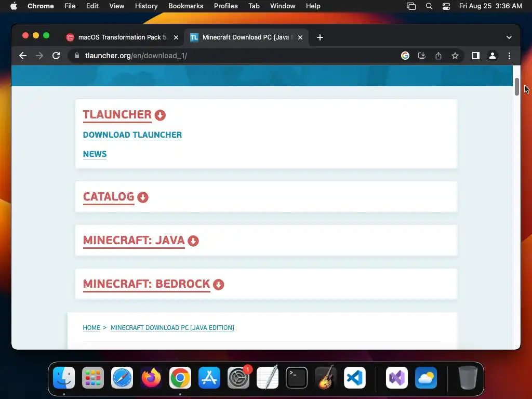The width and height of the screenshot is (532, 399).
Task: Open the Edit menu
Action: coord(92,6)
